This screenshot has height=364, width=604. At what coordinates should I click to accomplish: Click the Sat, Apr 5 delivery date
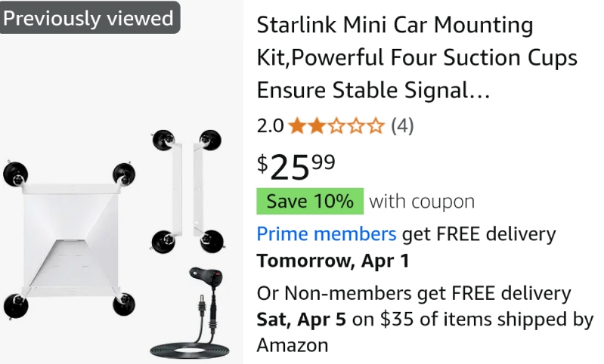tap(301, 319)
